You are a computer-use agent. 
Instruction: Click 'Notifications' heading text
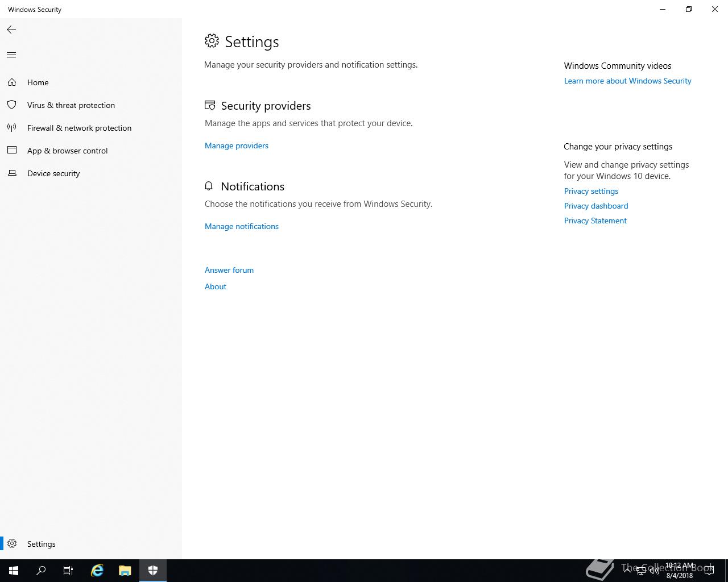point(253,186)
